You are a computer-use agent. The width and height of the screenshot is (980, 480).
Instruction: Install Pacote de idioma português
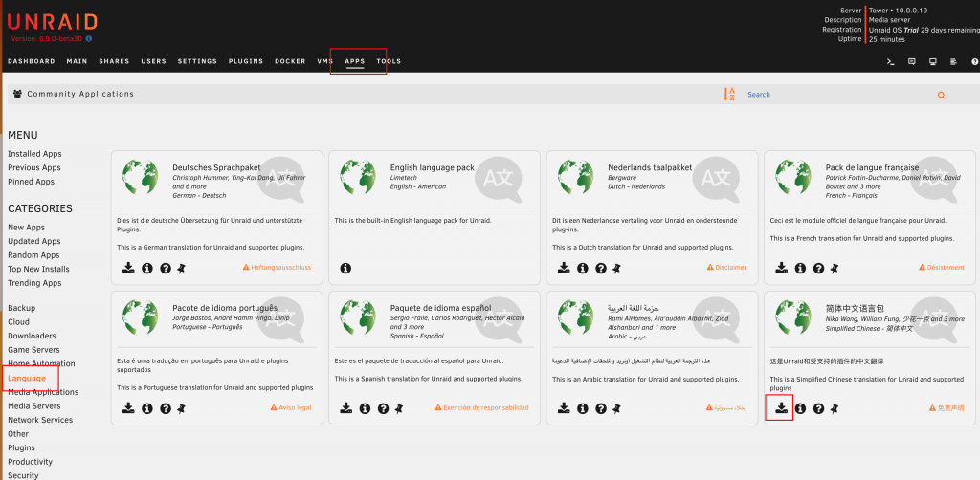[128, 408]
